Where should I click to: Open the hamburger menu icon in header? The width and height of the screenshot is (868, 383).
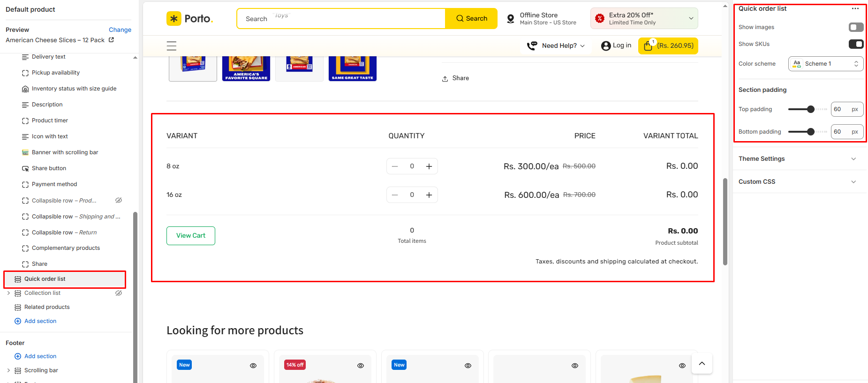(172, 46)
